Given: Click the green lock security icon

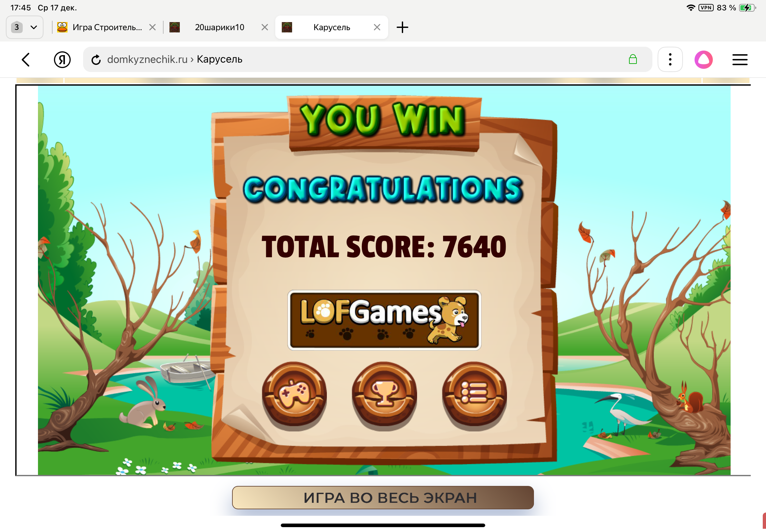Looking at the screenshot, I should coord(632,60).
